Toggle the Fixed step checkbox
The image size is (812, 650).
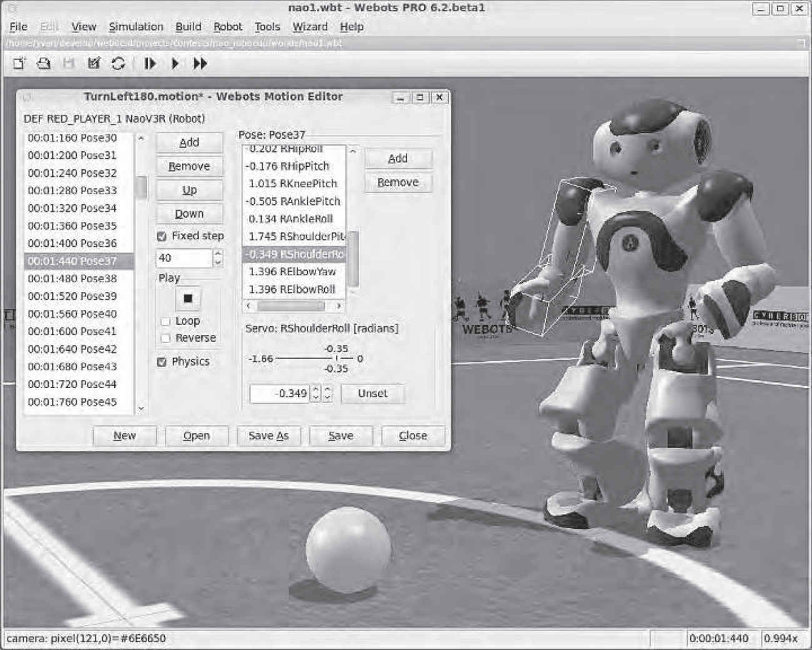162,236
